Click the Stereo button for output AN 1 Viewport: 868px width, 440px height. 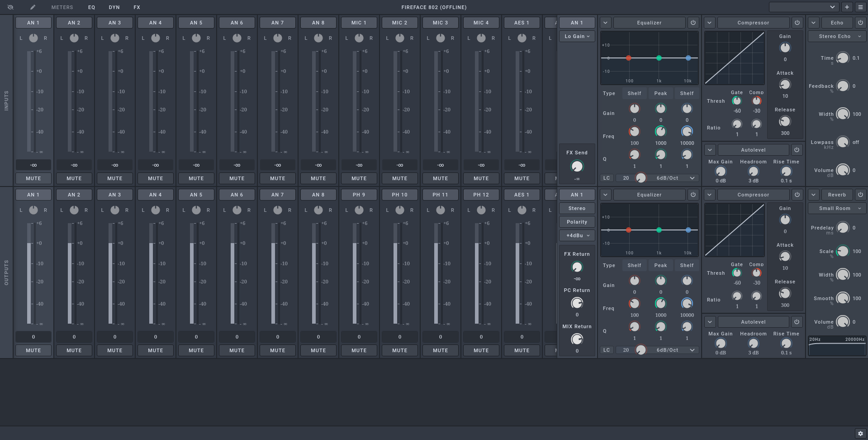tap(577, 208)
